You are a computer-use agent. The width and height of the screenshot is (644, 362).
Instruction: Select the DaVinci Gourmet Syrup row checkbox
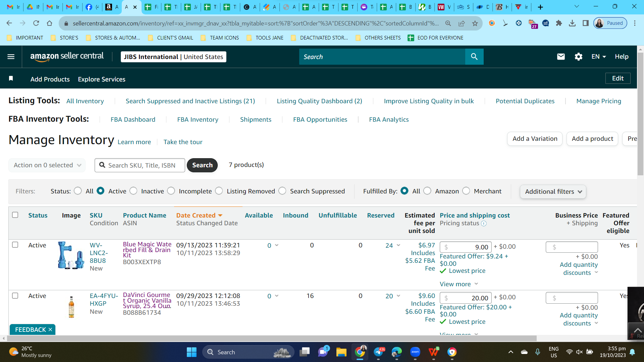(x=15, y=296)
